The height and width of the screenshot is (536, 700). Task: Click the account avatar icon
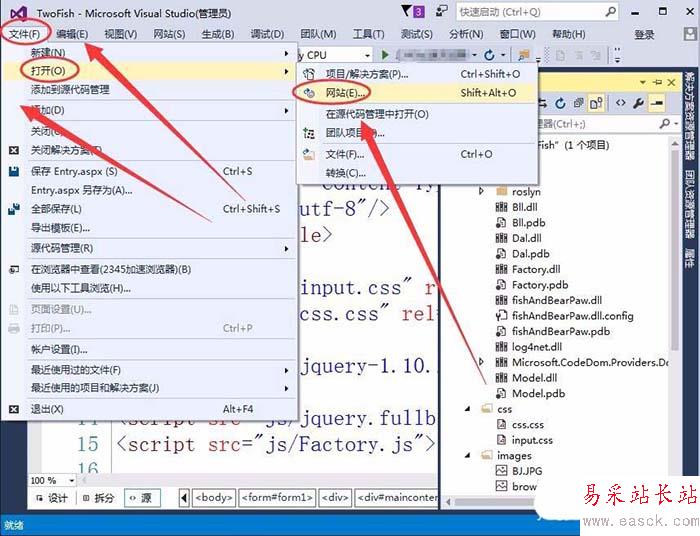pos(690,34)
